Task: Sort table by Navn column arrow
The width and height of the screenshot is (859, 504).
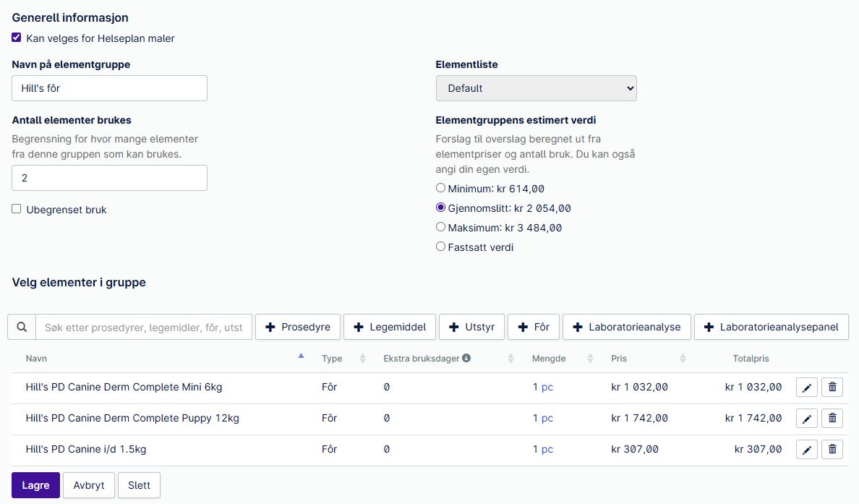Action: point(301,356)
